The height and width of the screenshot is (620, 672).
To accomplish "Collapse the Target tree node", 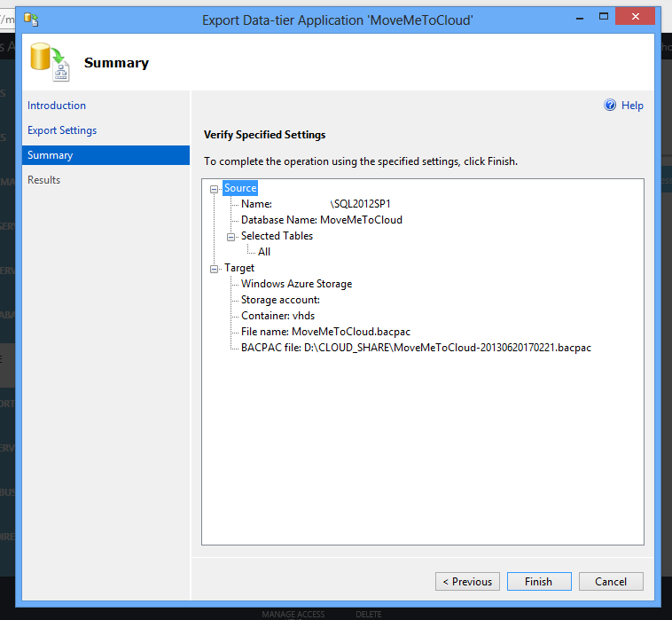I will pos(214,269).
